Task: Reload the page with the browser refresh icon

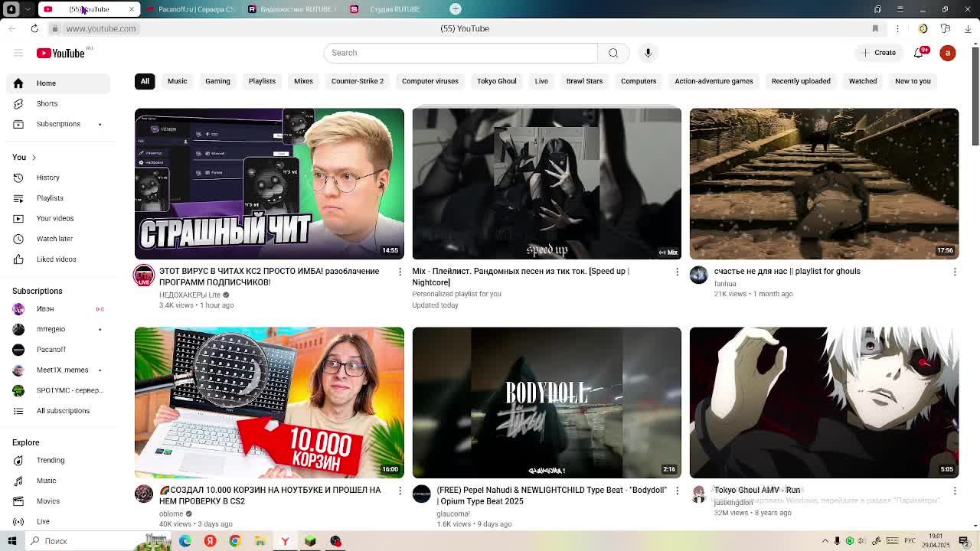Action: tap(34, 28)
